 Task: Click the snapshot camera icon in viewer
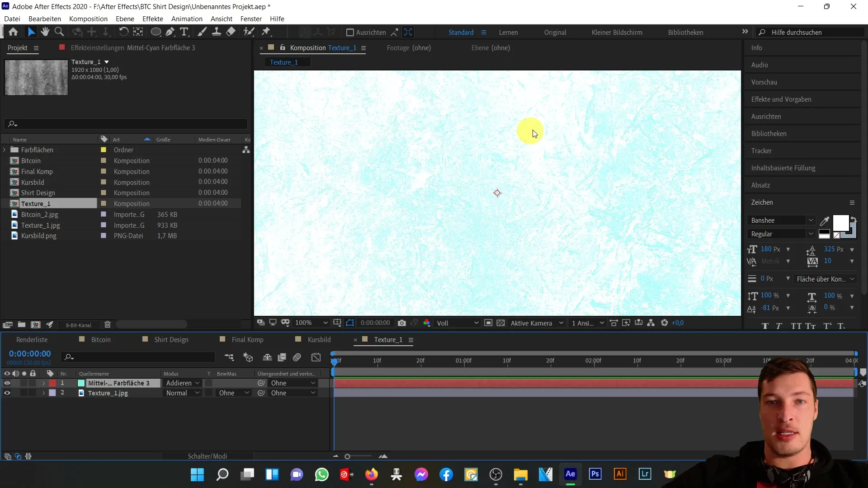[x=401, y=323]
